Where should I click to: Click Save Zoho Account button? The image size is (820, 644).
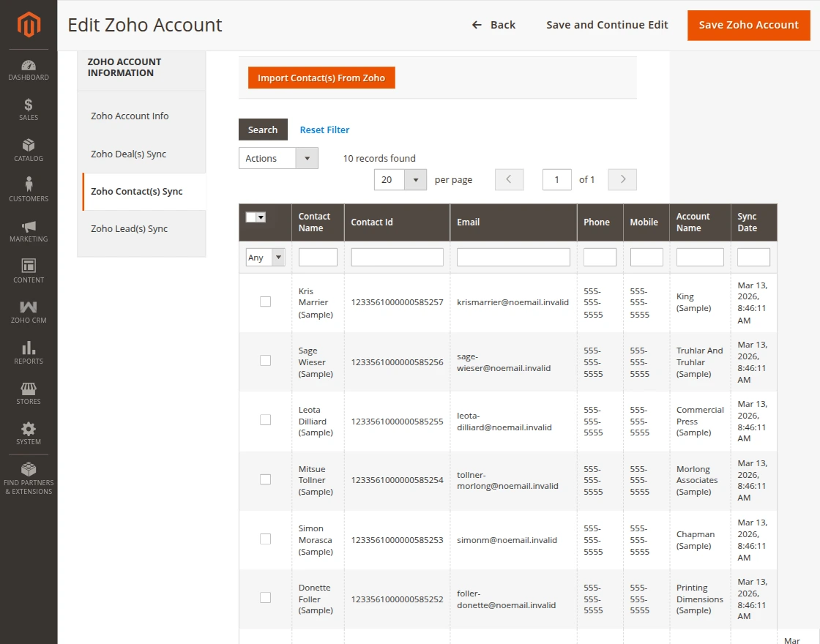pyautogui.click(x=749, y=25)
